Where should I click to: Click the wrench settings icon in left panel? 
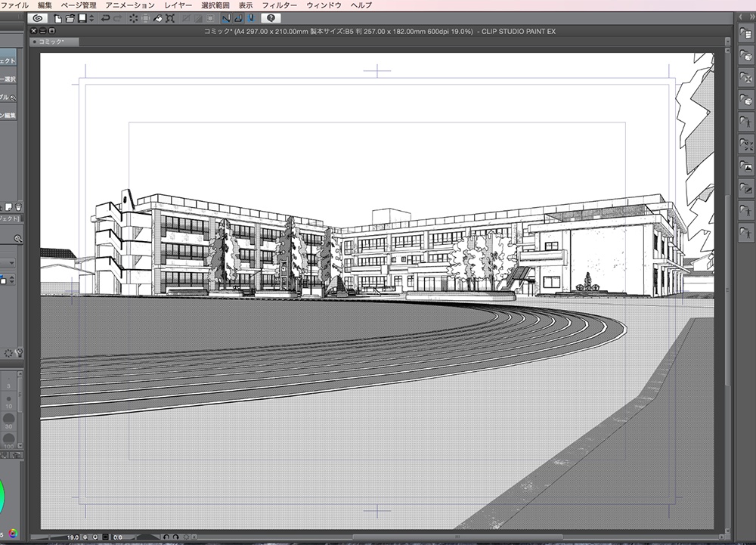[20, 353]
